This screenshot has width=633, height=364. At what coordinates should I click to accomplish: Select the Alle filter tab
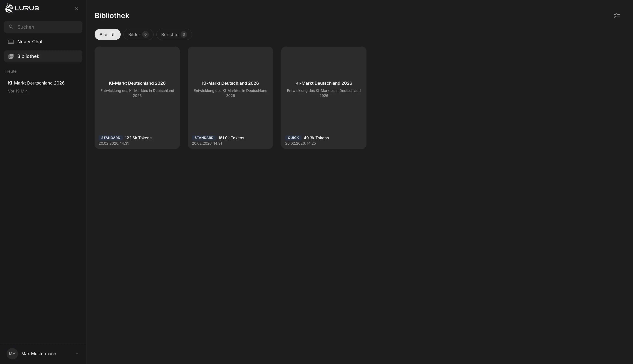tap(107, 35)
